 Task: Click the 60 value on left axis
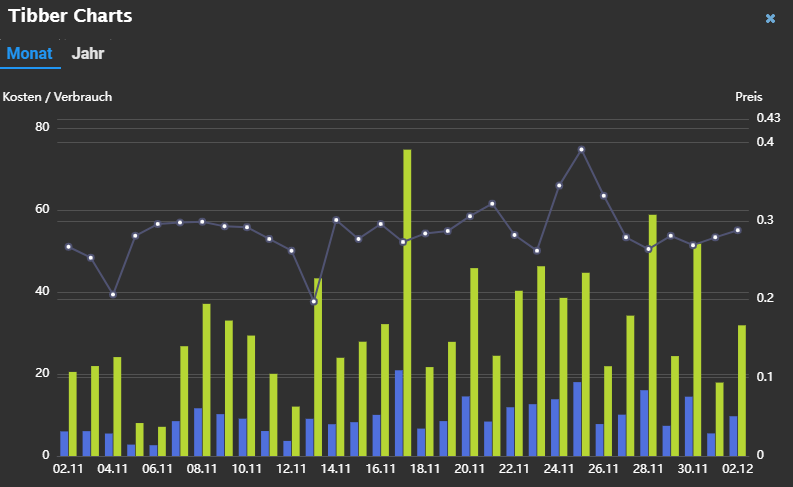(x=42, y=209)
